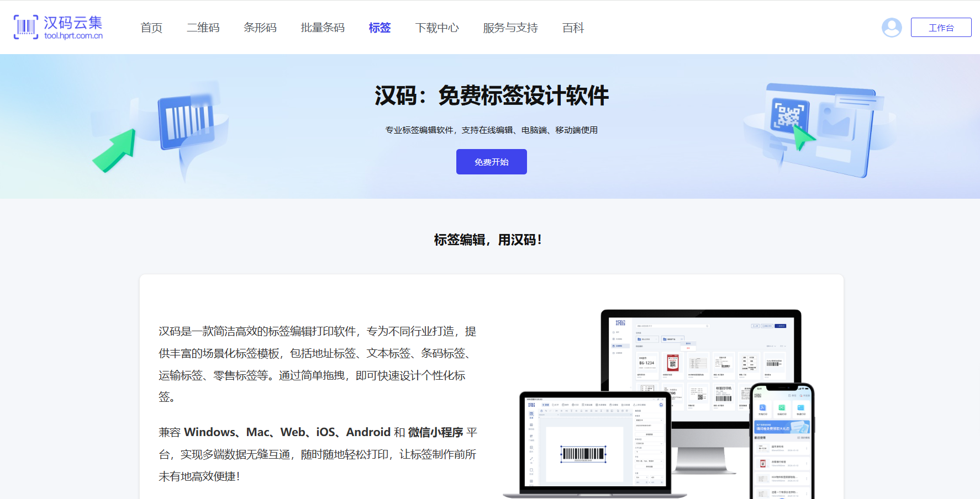Click the 工作台 button
The image size is (980, 499).
[x=941, y=28]
